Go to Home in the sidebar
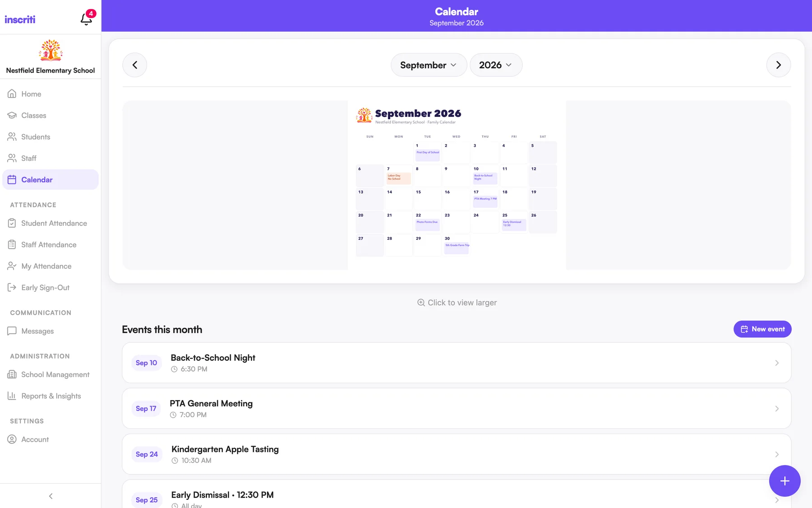Viewport: 812px width, 508px height. click(51, 94)
